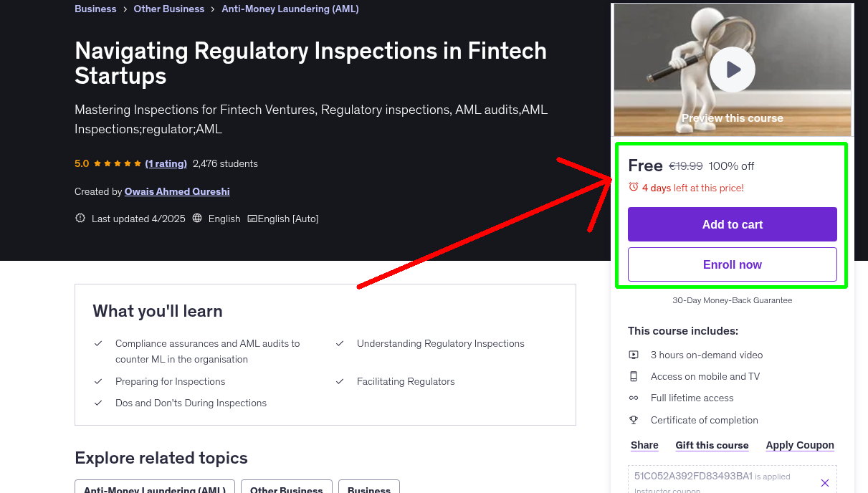
Task: Click the closed captions icon
Action: [252, 219]
